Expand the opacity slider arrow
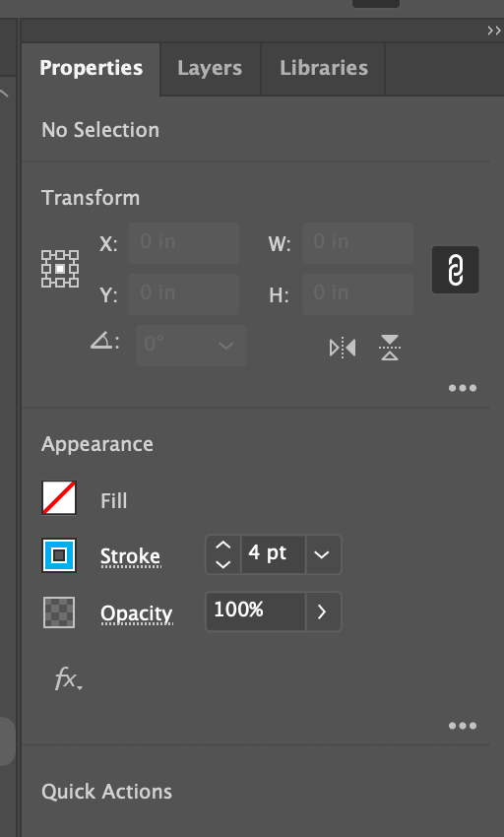504x837 pixels. click(322, 612)
